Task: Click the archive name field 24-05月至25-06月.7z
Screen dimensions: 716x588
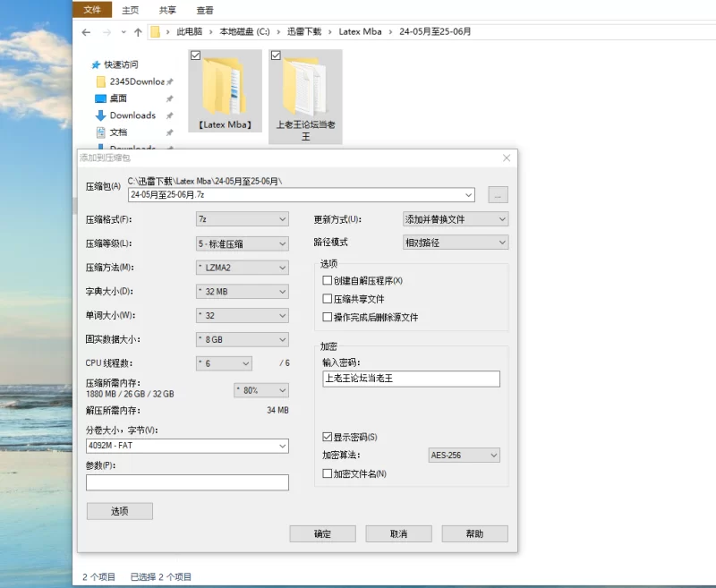Action: (x=302, y=195)
